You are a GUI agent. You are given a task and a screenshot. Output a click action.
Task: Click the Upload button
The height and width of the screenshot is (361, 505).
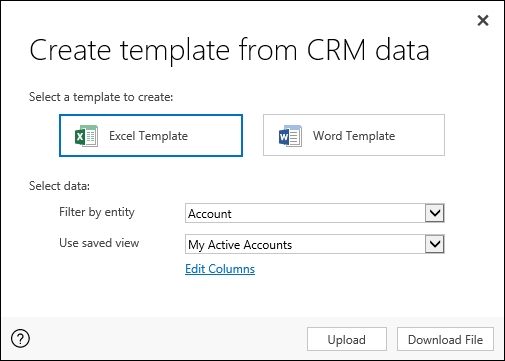pyautogui.click(x=347, y=339)
